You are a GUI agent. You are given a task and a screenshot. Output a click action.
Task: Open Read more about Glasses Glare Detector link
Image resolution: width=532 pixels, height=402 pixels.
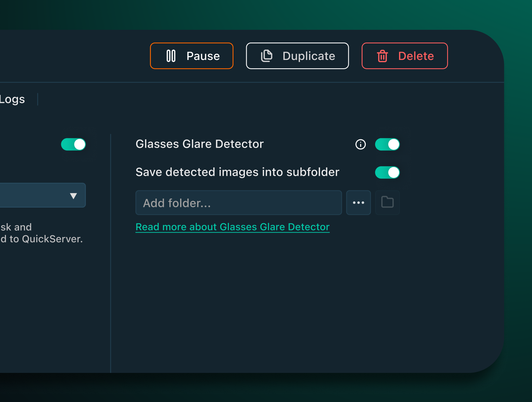(x=232, y=227)
